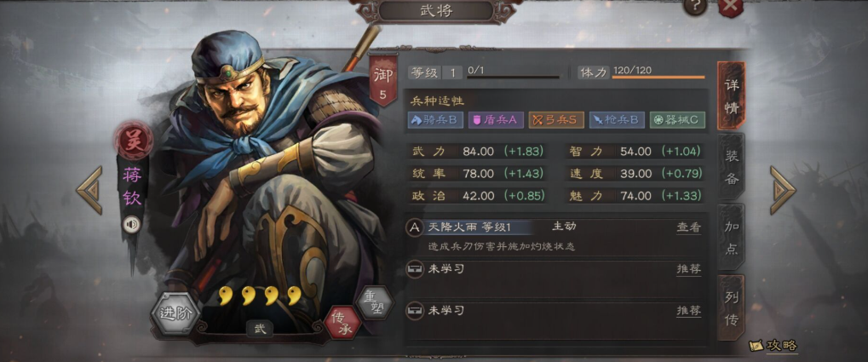
Task: Select the 器械C troop aptitude badge
Action: [x=677, y=119]
